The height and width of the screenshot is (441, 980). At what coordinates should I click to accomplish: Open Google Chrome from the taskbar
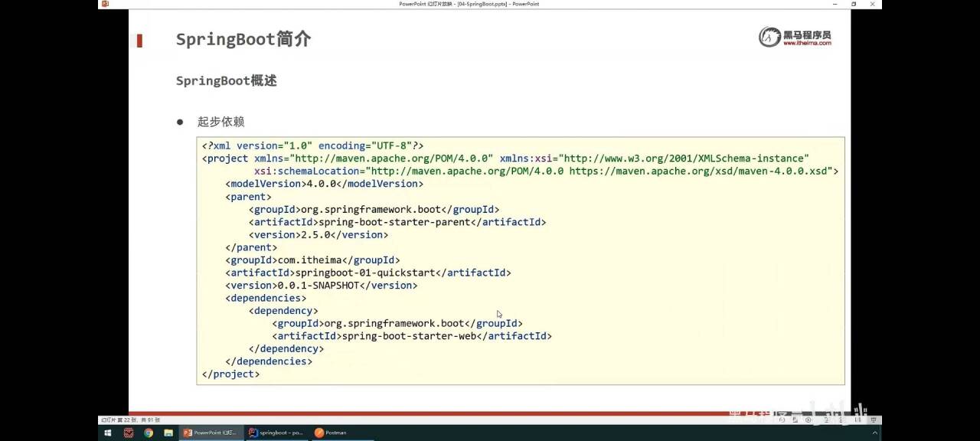point(149,433)
